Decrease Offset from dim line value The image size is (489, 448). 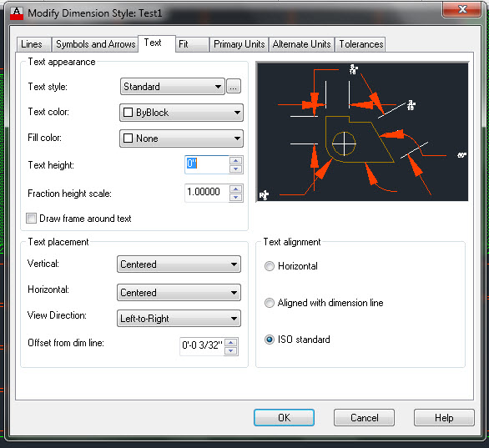pyautogui.click(x=231, y=350)
